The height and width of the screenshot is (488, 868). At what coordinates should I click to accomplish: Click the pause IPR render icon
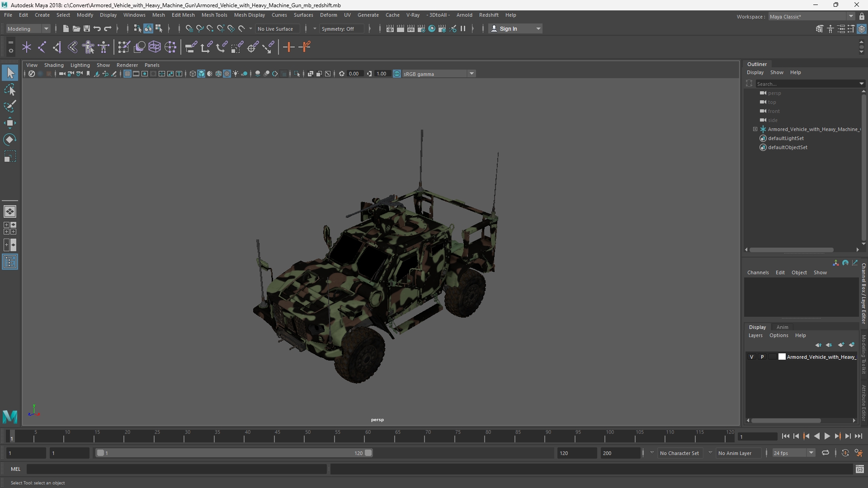(463, 28)
